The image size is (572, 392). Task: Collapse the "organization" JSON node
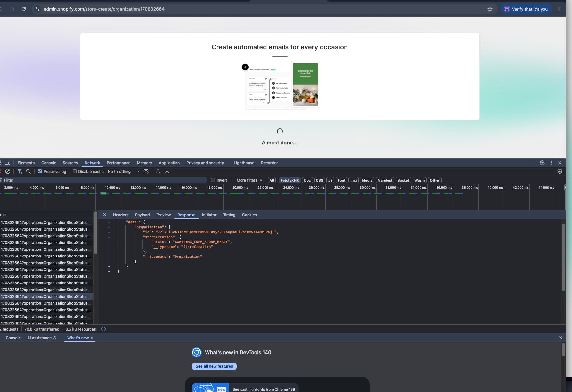click(109, 227)
